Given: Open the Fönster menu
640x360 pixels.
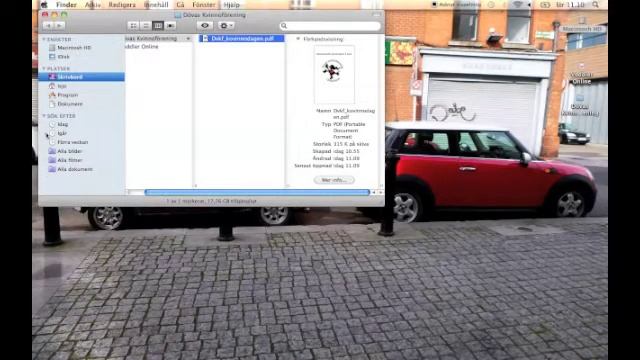Looking at the screenshot, I should [203, 5].
